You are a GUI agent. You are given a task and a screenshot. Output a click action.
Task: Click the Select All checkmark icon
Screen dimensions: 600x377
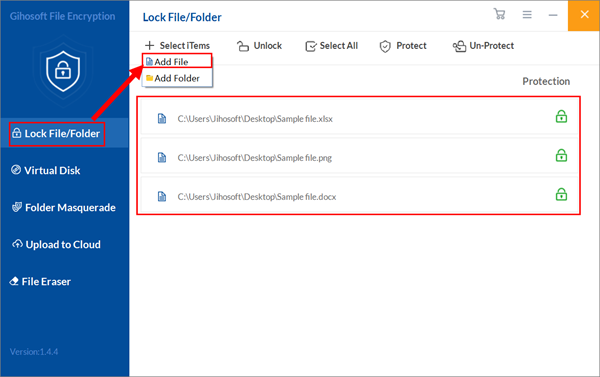(x=311, y=46)
